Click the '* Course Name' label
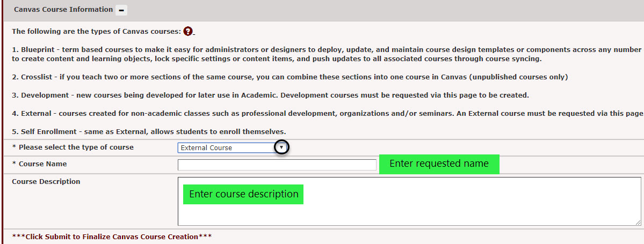This screenshot has height=244, width=644. (39, 164)
